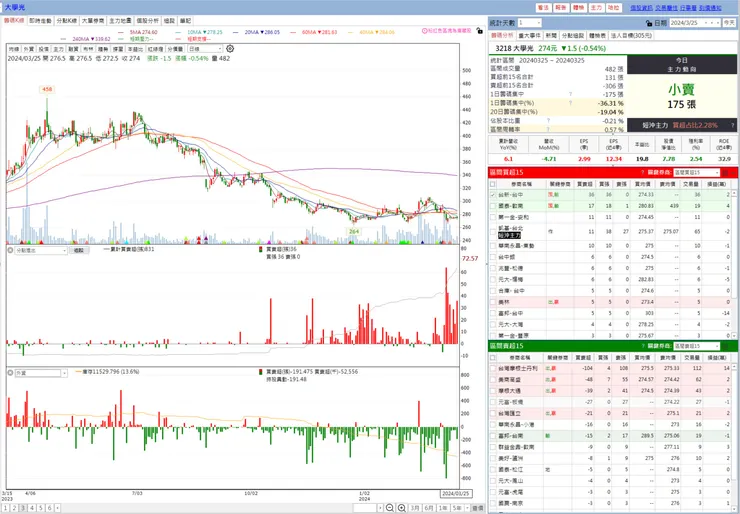Check the 第一金-安和 broker row checkbox
The image size is (740, 514).
click(493, 217)
